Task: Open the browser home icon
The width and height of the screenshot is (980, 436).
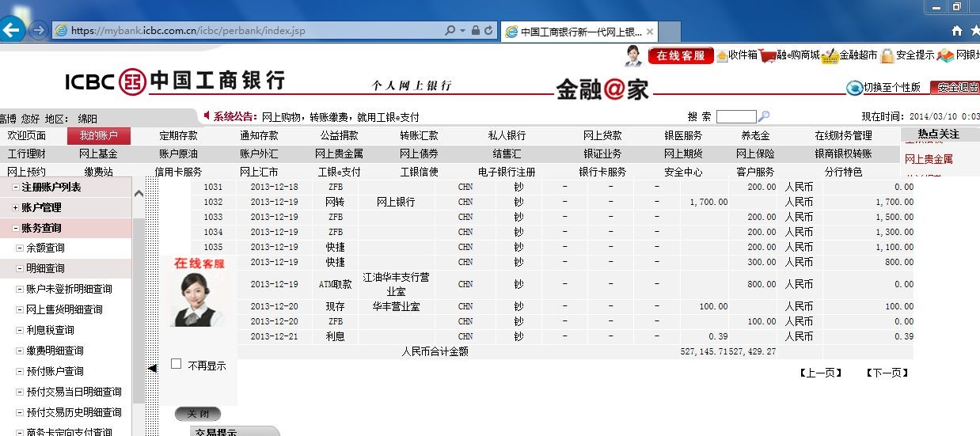Action: (x=957, y=31)
